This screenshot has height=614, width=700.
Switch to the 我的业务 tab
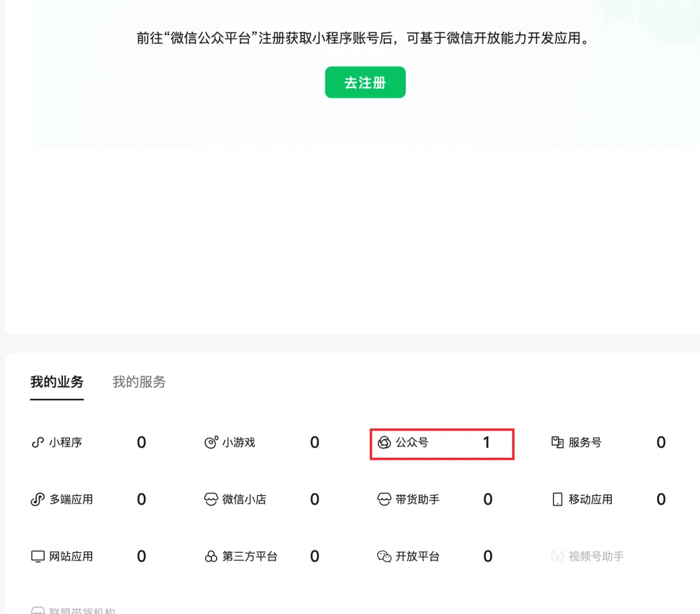pos(56,382)
